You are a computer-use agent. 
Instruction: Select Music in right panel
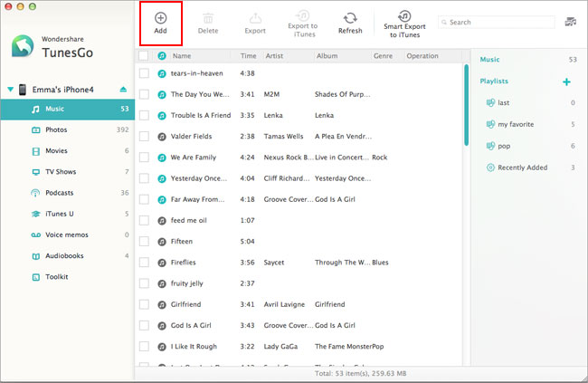[489, 60]
